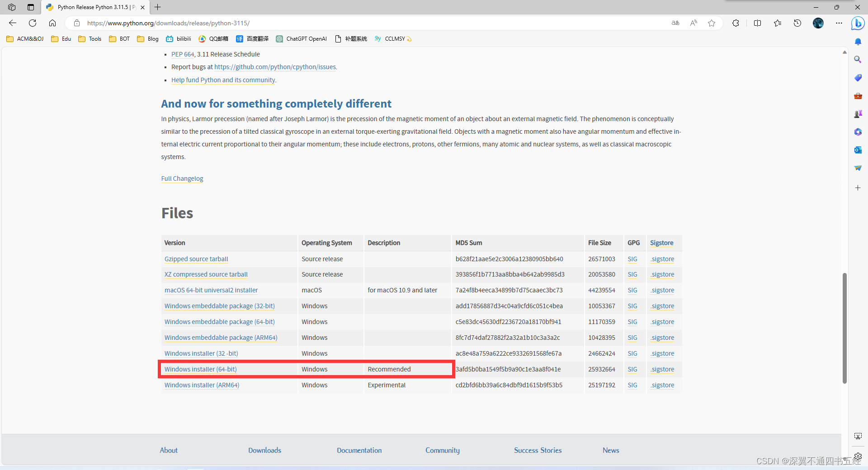
Task: Open the sidebar Search icon
Action: [x=858, y=60]
